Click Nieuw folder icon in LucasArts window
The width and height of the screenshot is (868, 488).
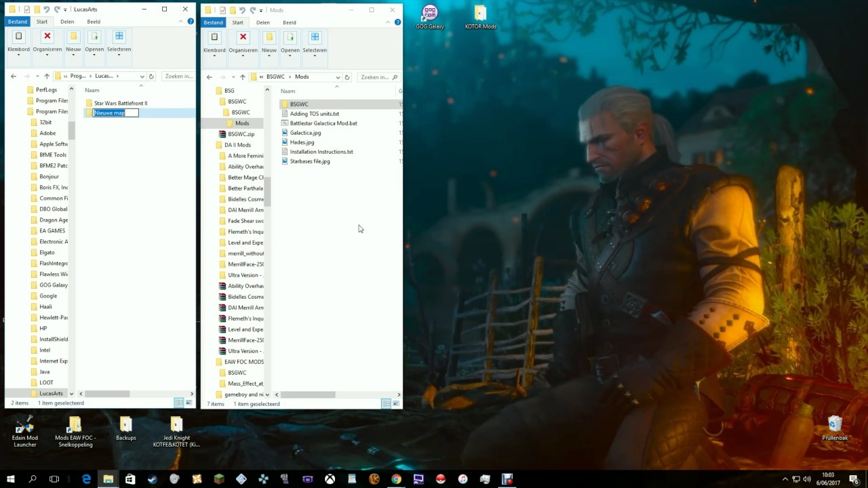coord(73,36)
